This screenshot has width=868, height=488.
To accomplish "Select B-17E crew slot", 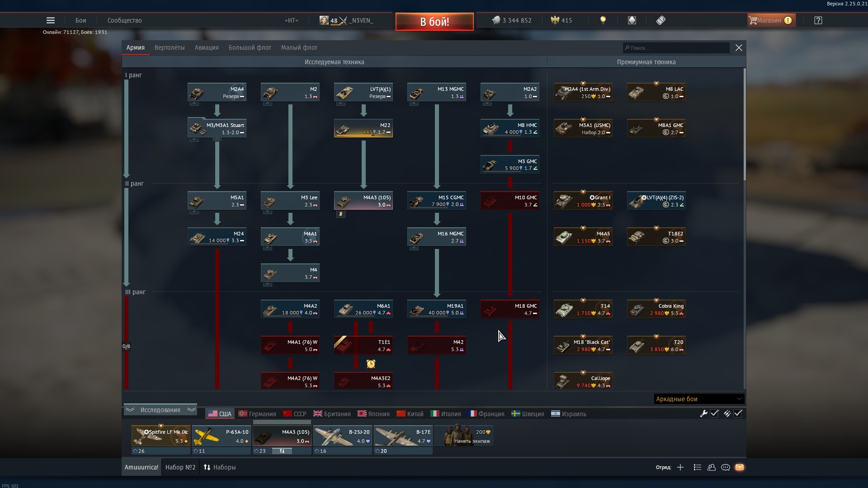I will [403, 436].
